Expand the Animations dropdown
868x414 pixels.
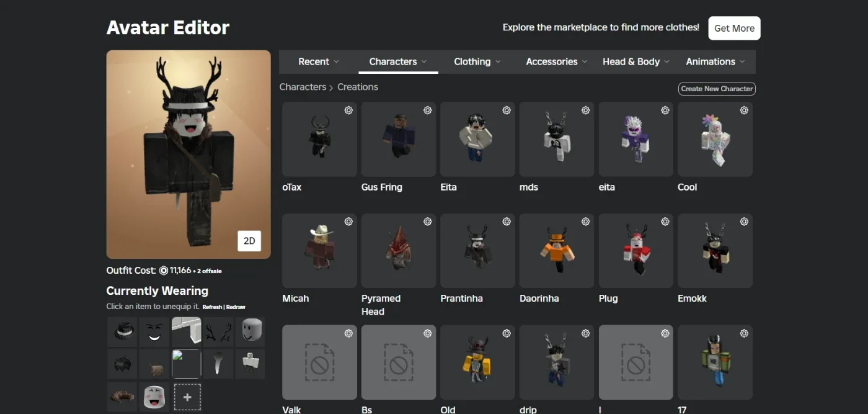(715, 61)
